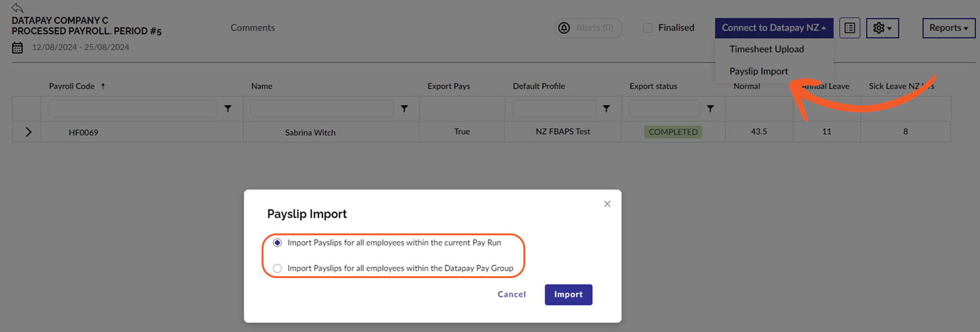980x332 pixels.
Task: Open the Reports dropdown
Action: point(949,28)
